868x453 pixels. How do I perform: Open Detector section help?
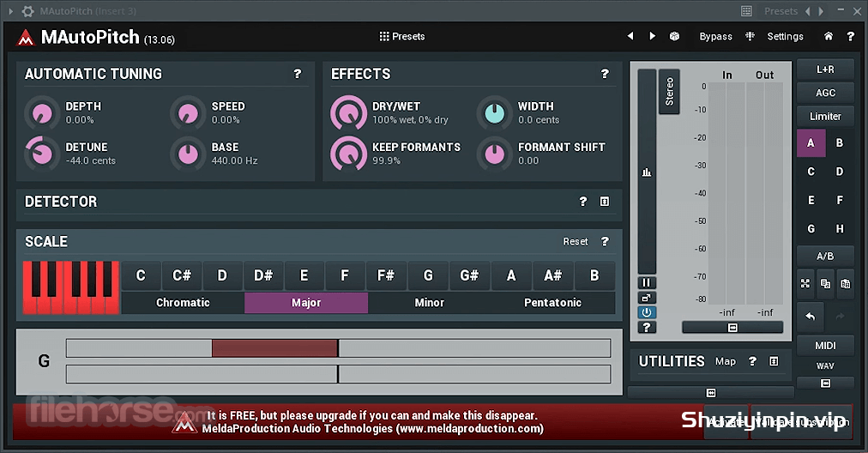click(582, 202)
